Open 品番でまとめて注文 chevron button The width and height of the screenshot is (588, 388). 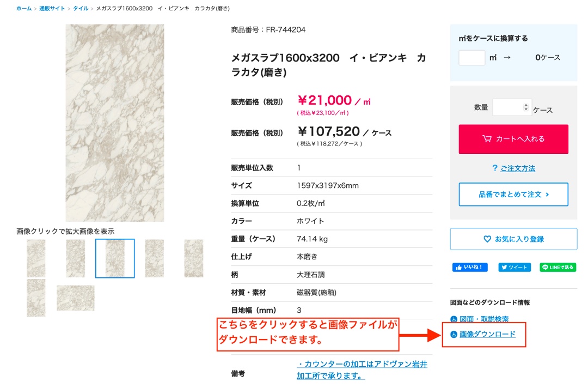[x=513, y=195]
